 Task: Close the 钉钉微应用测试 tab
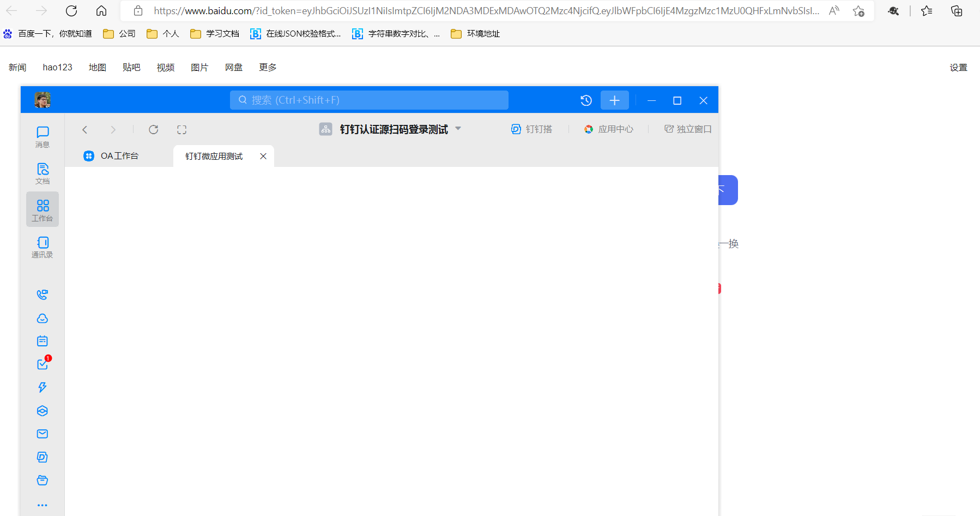coord(263,157)
